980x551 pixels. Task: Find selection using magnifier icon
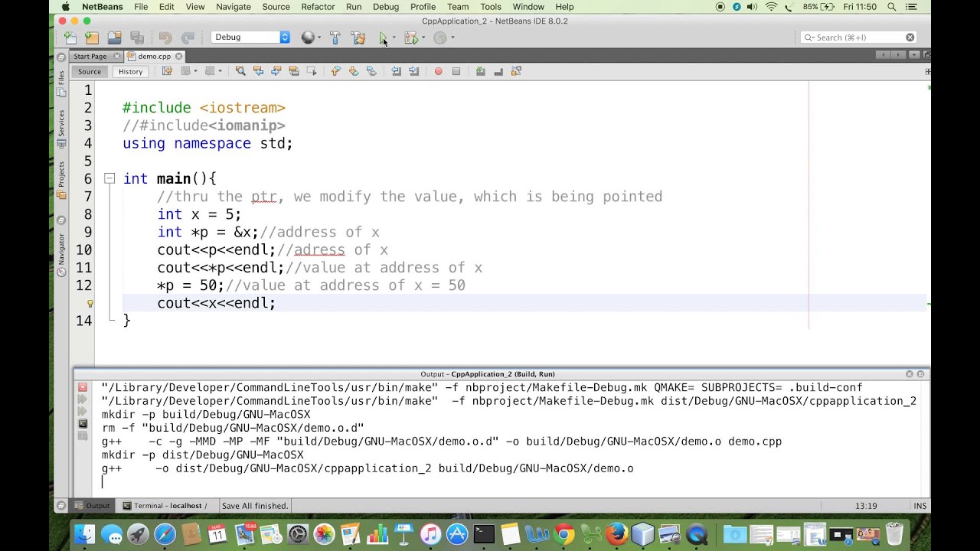240,71
